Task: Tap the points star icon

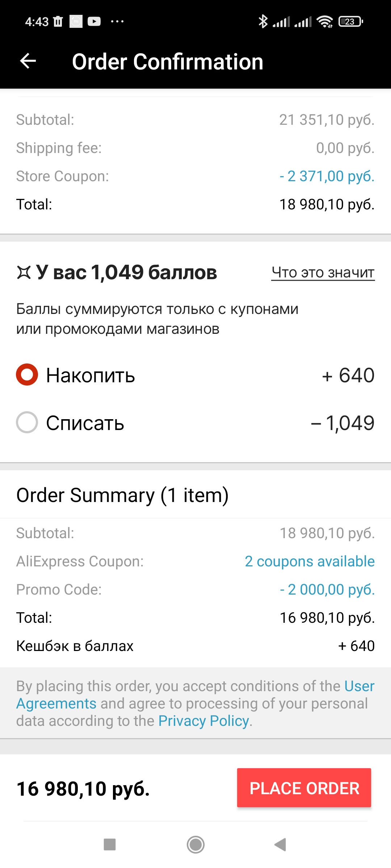Action: click(24, 272)
